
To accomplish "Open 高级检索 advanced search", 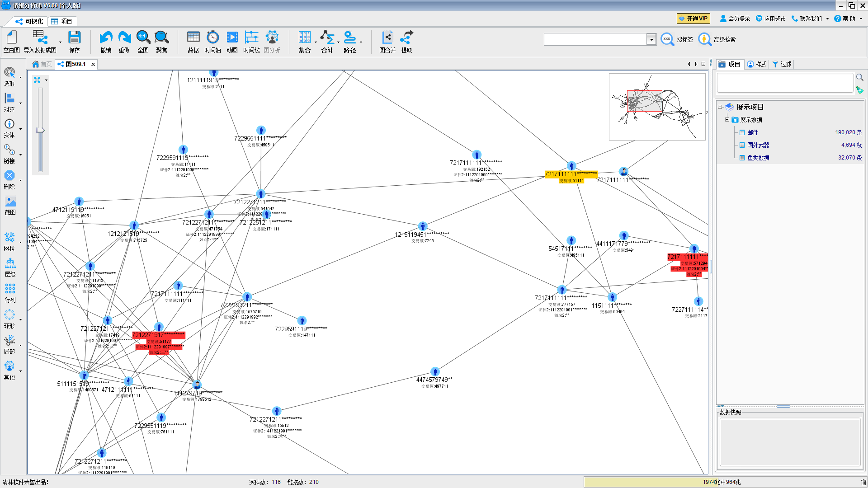I will [x=717, y=39].
